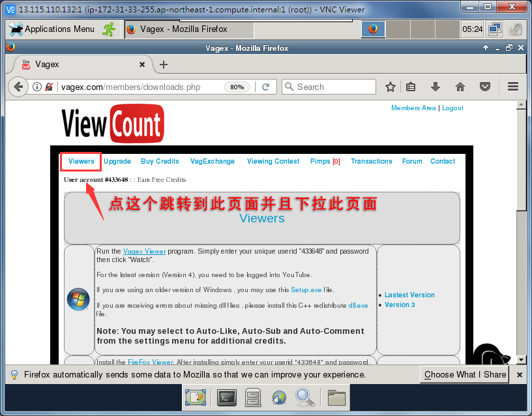Click the Choose What I Share button
532x416 pixels.
tap(464, 374)
